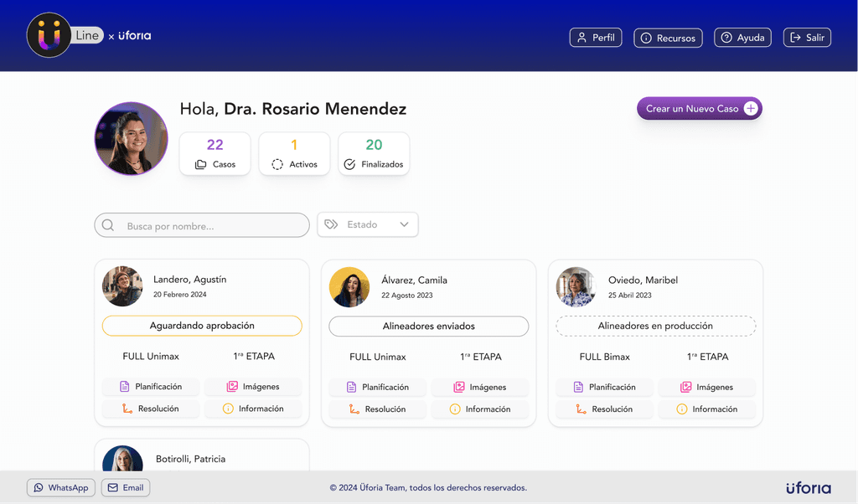Click the Botirolli, Patricia patient name
The image size is (858, 504).
(x=190, y=459)
